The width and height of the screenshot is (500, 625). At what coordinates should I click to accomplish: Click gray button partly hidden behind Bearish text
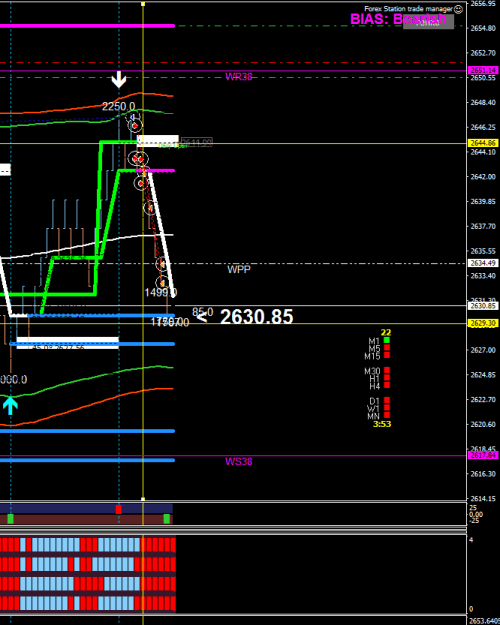coord(429,22)
